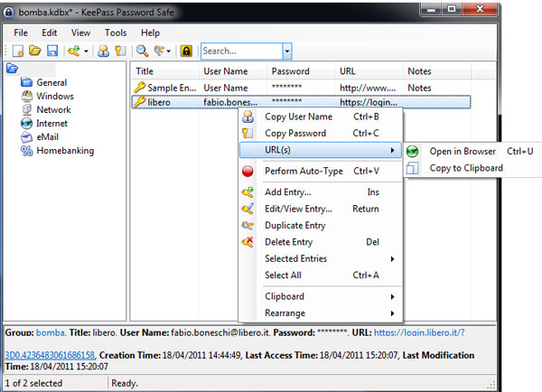The height and width of the screenshot is (392, 542).
Task: Click the https://login... URL cell
Action: coord(369,102)
